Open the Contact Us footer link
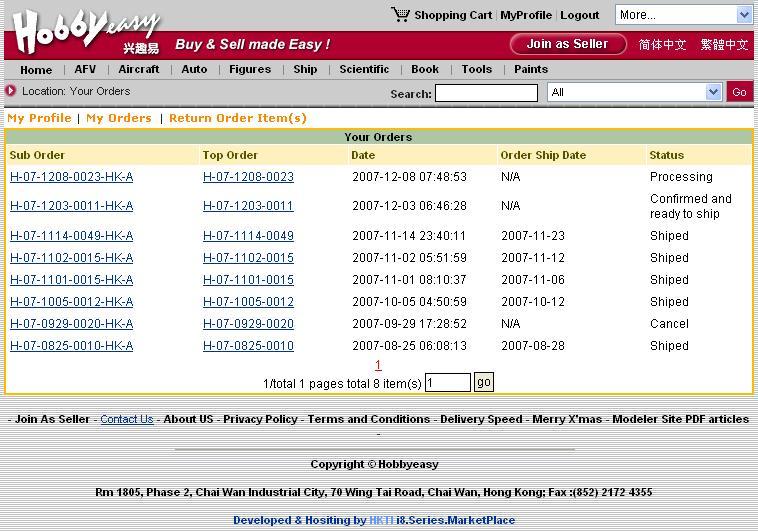The height and width of the screenshot is (531, 758). 127,419
